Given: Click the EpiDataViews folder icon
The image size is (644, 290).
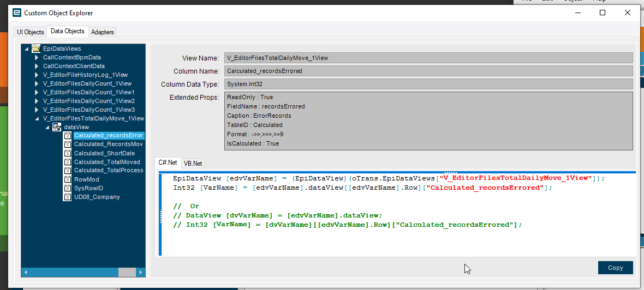Looking at the screenshot, I should pos(36,49).
